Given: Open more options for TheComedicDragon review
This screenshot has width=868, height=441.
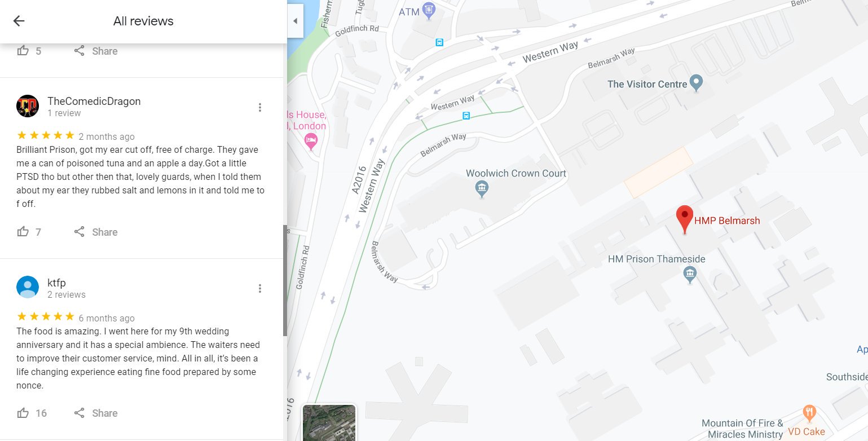Looking at the screenshot, I should [x=260, y=107].
